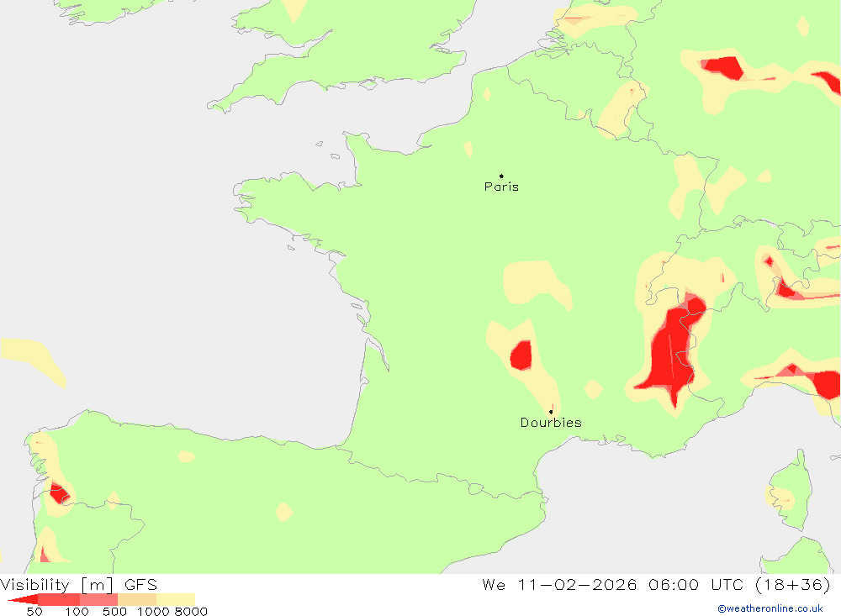
Task: Click the Dourbies location marker dot
Action: [x=551, y=412]
